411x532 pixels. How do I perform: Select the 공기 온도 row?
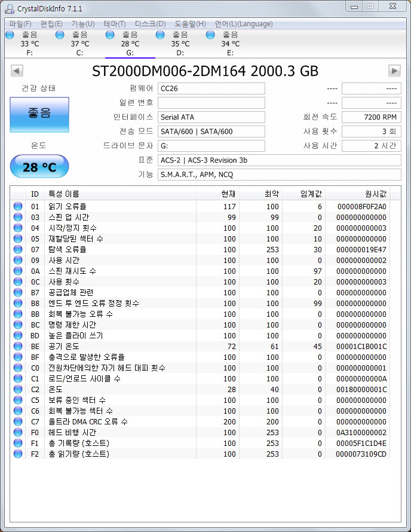tap(200, 346)
